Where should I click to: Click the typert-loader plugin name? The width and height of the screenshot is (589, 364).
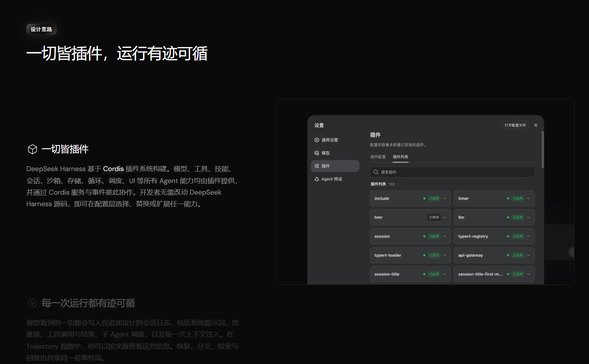388,255
